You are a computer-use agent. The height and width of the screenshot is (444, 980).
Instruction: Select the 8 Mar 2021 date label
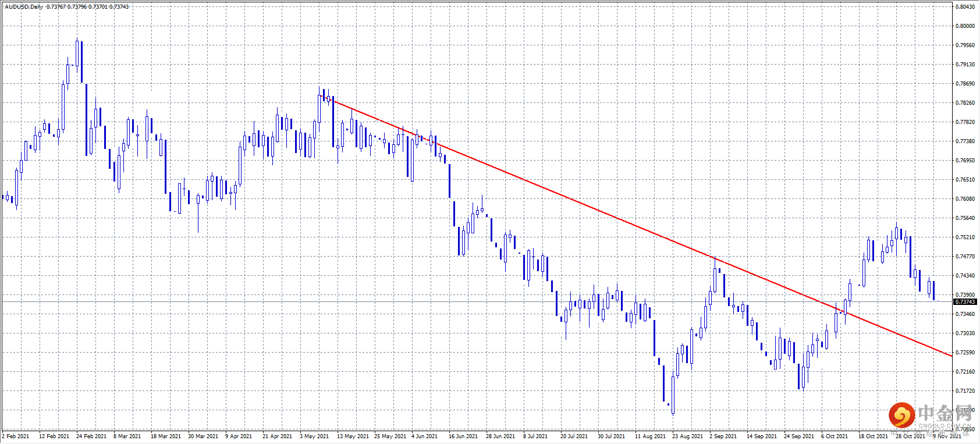click(x=127, y=436)
